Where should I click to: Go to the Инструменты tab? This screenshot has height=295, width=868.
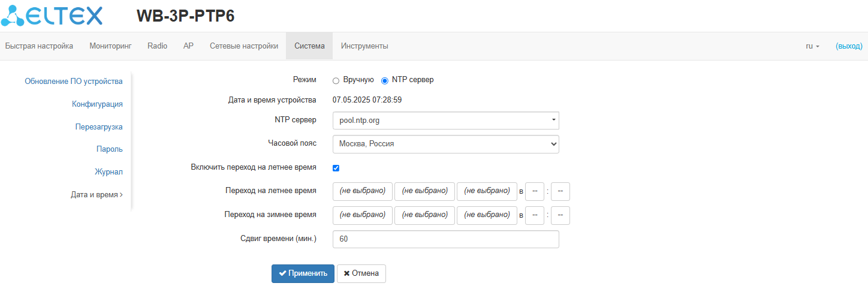pos(364,46)
